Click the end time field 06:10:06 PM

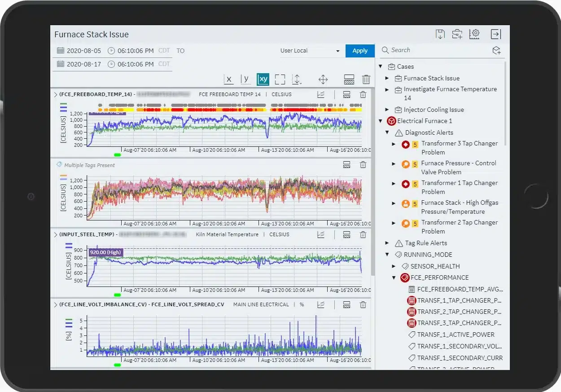(136, 64)
